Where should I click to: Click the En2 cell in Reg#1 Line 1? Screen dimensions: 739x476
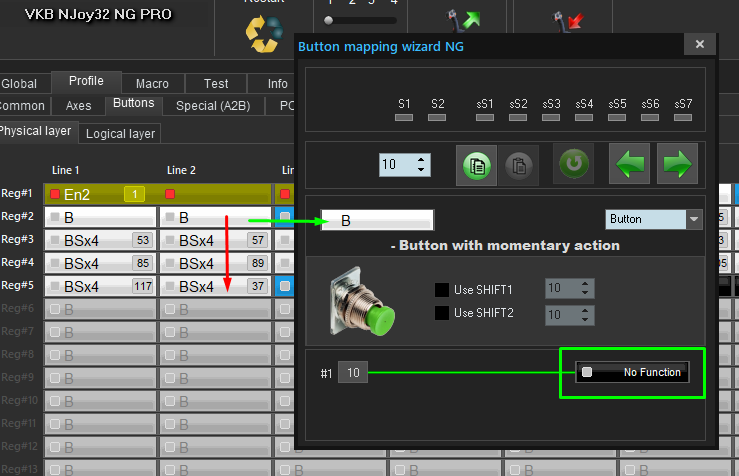tap(100, 194)
